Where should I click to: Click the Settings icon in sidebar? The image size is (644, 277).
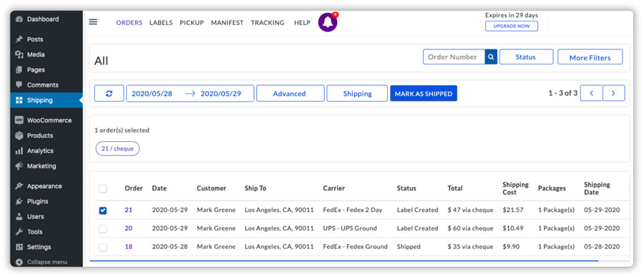click(19, 247)
